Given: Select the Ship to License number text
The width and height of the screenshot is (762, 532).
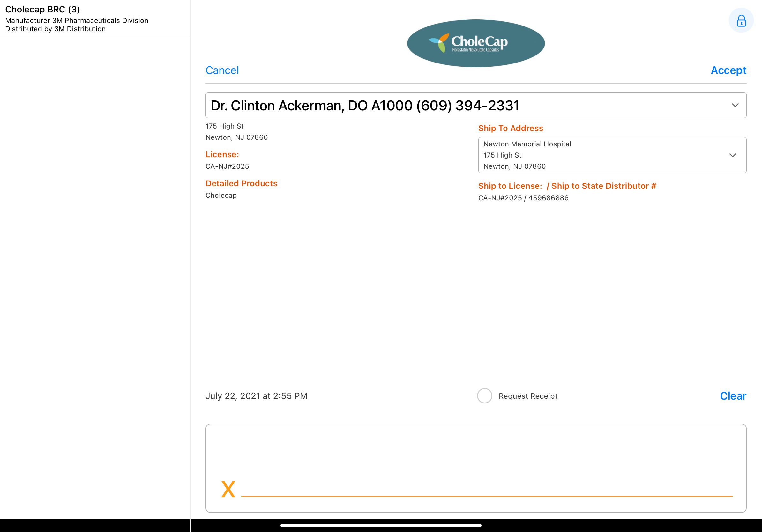Looking at the screenshot, I should tap(523, 198).
